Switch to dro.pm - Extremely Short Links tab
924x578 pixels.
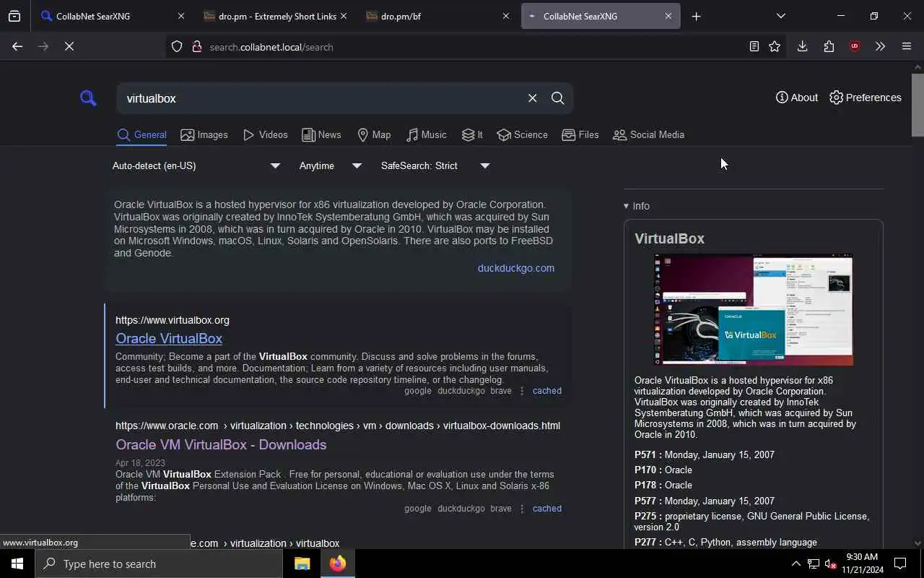pyautogui.click(x=274, y=16)
